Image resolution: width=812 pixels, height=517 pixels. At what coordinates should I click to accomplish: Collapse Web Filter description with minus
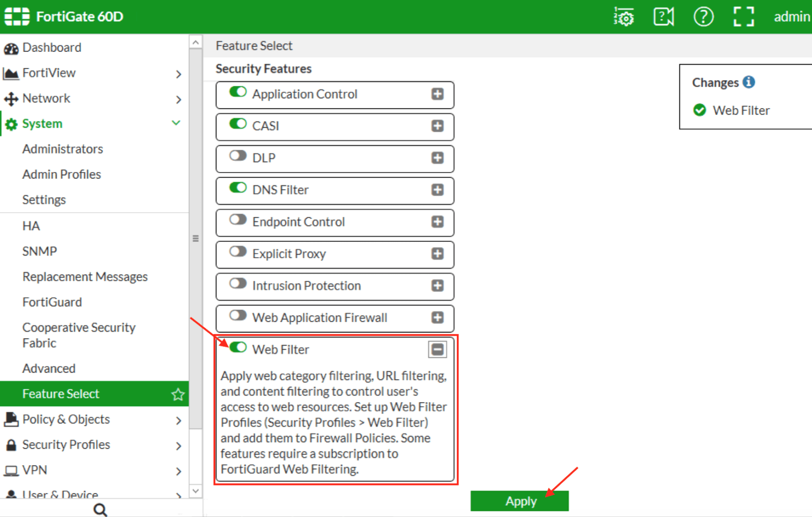click(437, 349)
